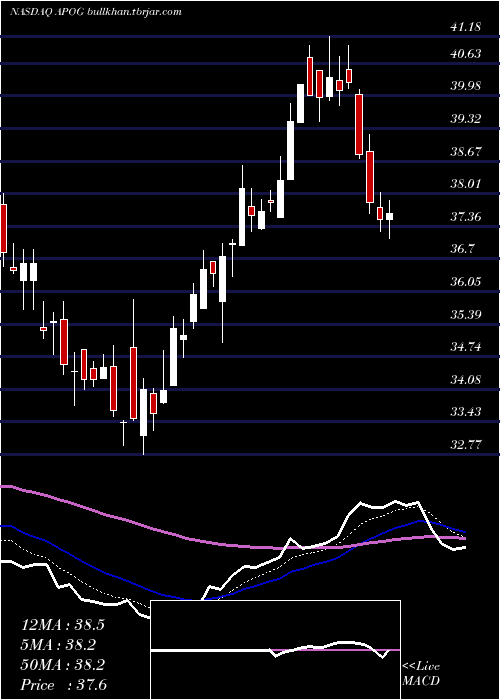This screenshot has width=500, height=700.
Task: Click the 38.01 price axis label
Action: click(466, 184)
